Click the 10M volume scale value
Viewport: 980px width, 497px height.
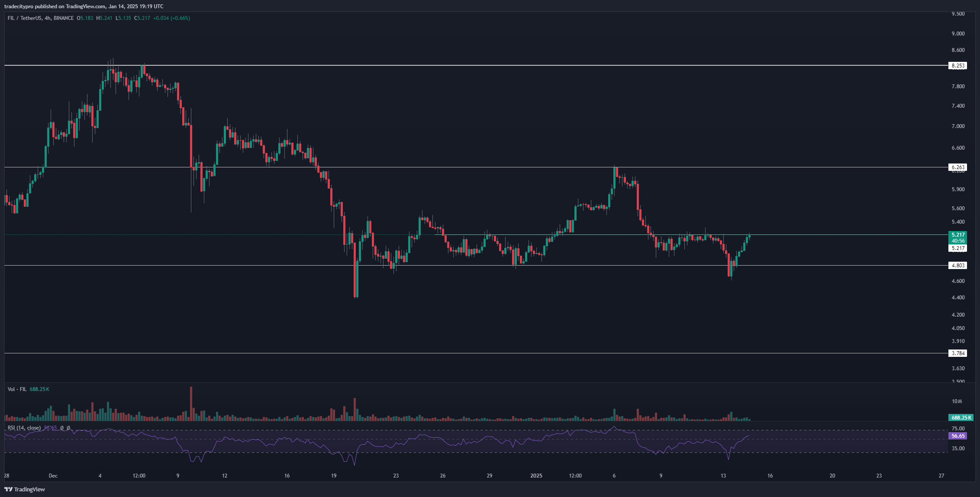(957, 401)
